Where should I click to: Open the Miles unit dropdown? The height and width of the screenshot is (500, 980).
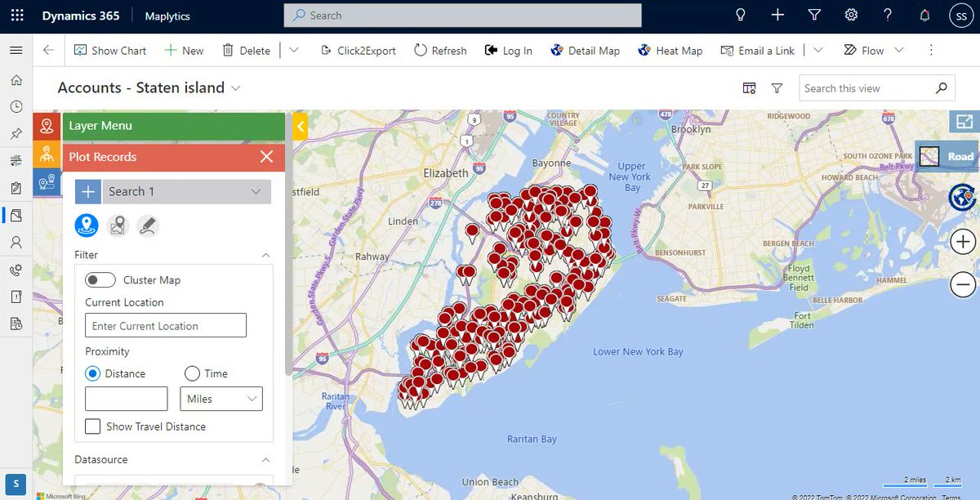point(220,399)
